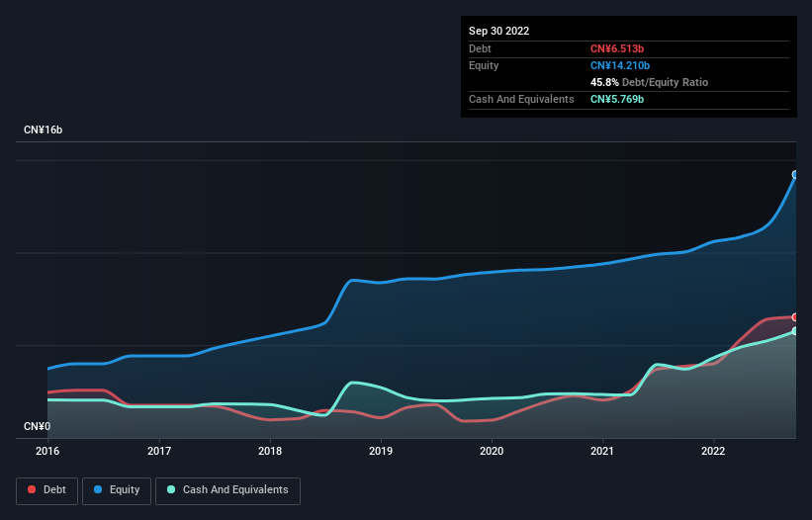This screenshot has height=520, width=812.
Task: Click the CN¥16b y-axis label
Action: click(43, 130)
